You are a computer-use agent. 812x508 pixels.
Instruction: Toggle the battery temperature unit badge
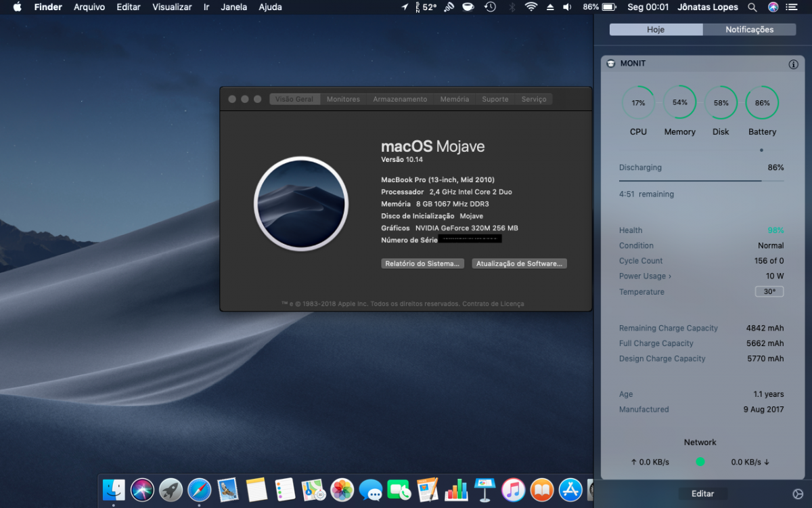click(769, 292)
